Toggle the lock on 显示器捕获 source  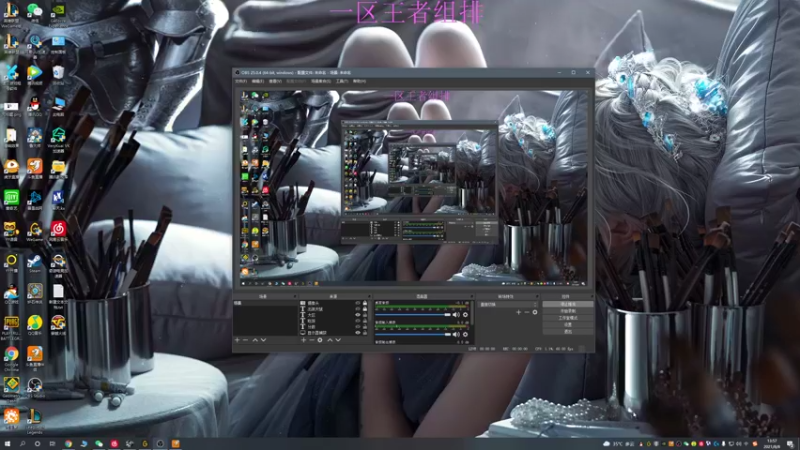point(365,333)
